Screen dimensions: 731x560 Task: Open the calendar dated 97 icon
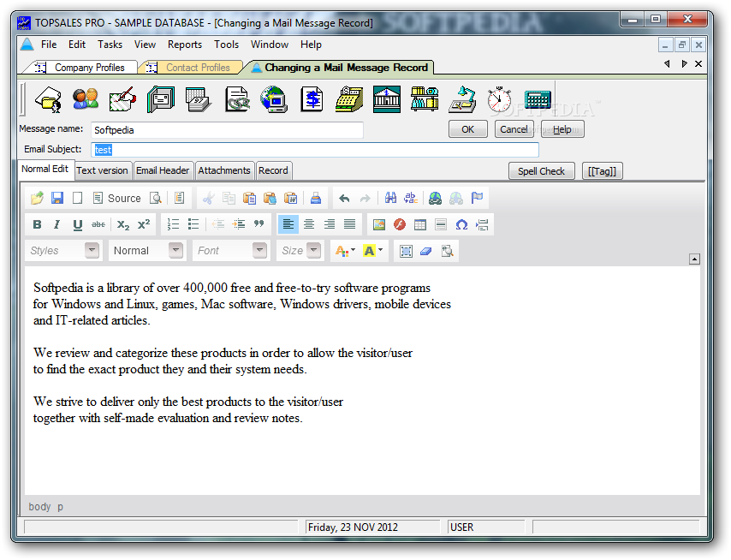pos(198,99)
